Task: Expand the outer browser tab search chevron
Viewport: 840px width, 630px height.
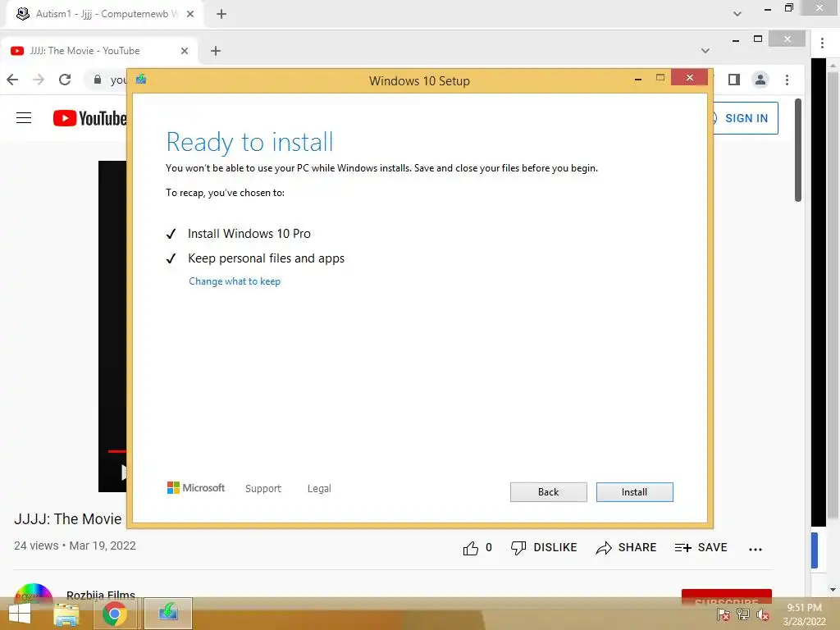Action: pyautogui.click(x=737, y=14)
